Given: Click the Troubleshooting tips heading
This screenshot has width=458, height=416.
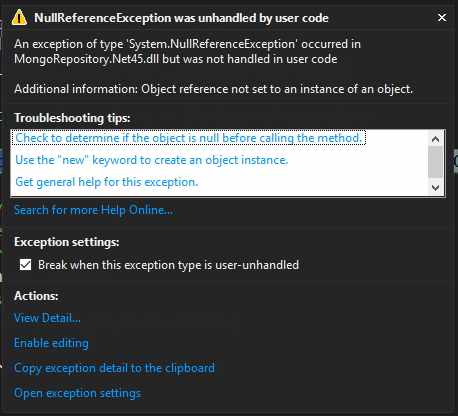Looking at the screenshot, I should pos(72,118).
